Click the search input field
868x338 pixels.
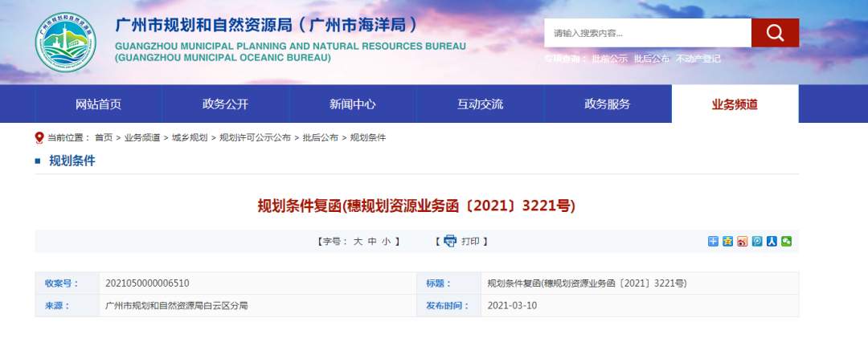point(647,33)
